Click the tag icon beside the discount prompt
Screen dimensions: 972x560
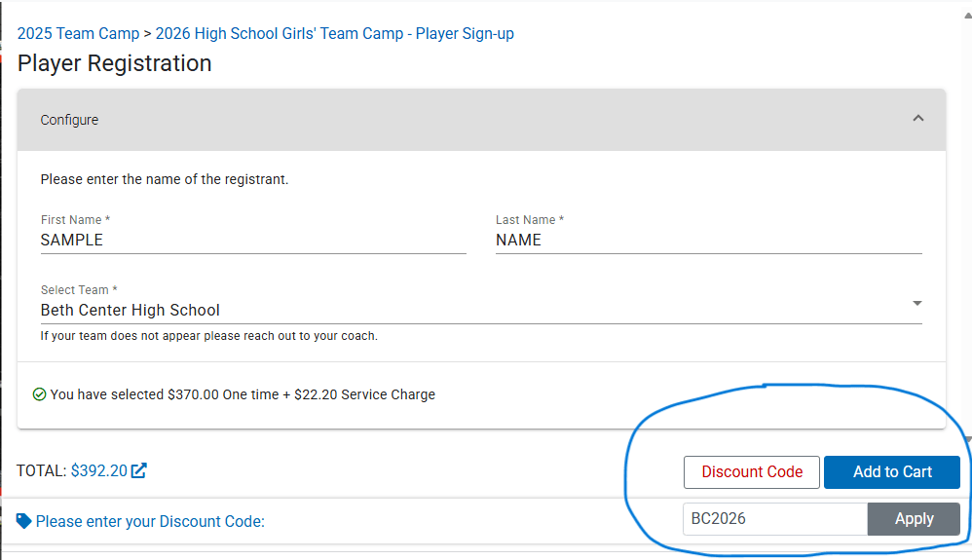24,521
